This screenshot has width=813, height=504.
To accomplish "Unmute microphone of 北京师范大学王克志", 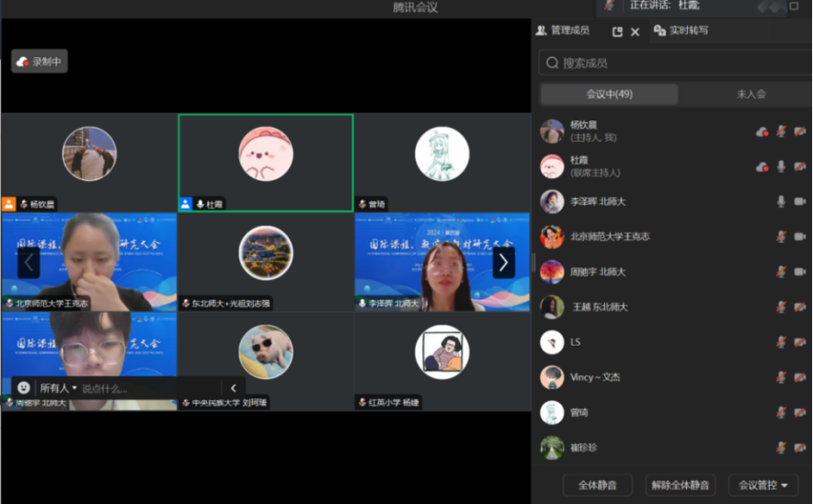I will tap(781, 236).
